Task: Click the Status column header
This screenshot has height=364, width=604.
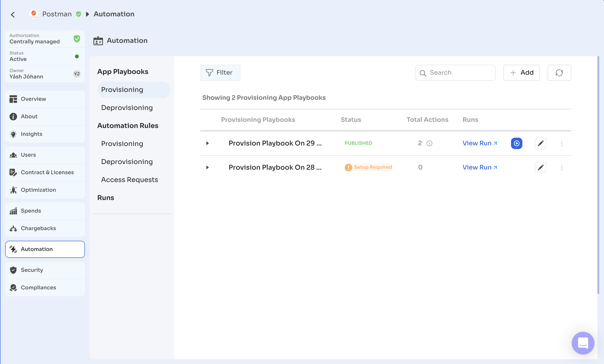Action: tap(351, 120)
